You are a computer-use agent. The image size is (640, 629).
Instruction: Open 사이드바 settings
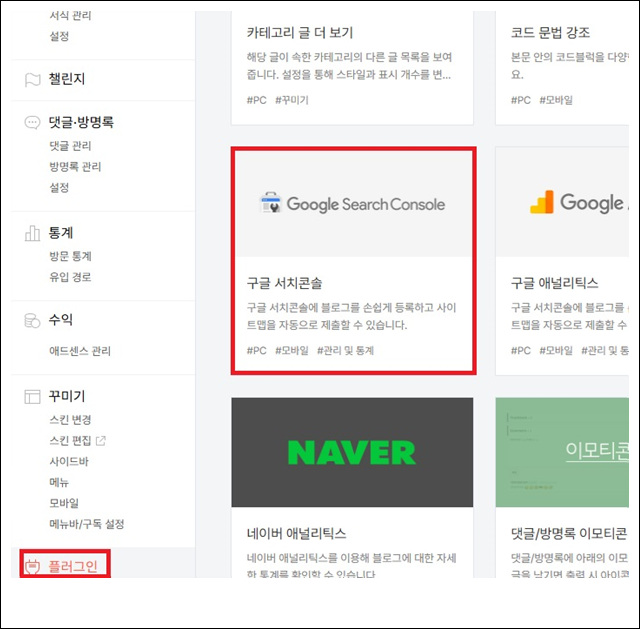pyautogui.click(x=69, y=462)
